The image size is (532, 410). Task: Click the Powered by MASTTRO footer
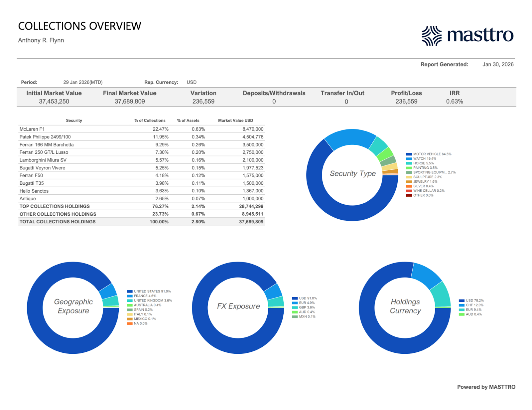tap(486, 387)
